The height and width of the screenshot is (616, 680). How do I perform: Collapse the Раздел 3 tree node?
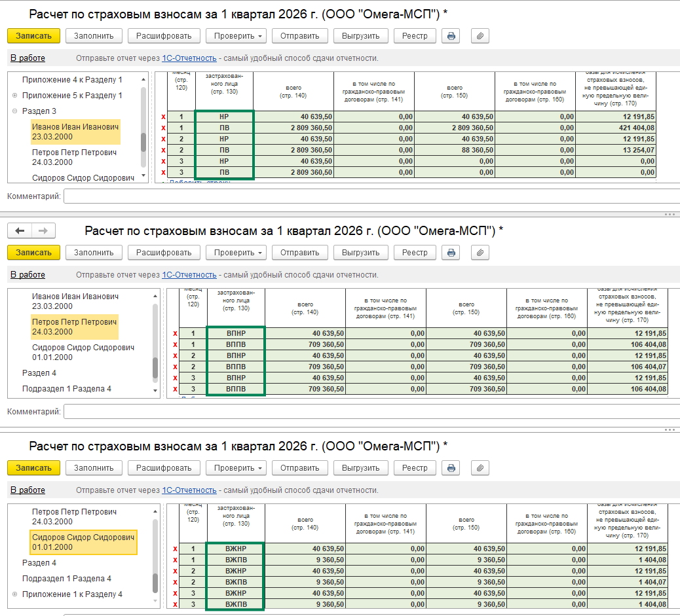(x=14, y=111)
